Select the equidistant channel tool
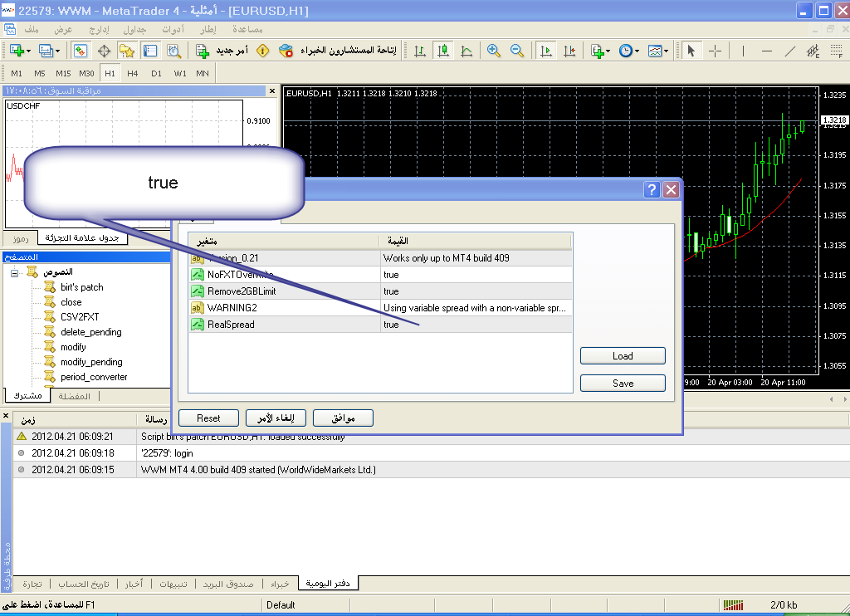Screen dimensions: 850x616 click(x=813, y=51)
